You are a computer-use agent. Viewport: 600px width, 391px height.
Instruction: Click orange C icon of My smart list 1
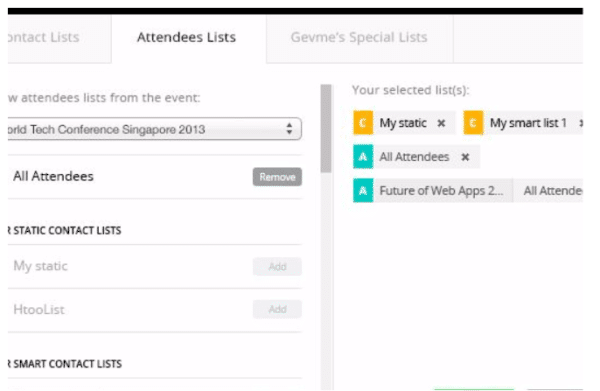pyautogui.click(x=473, y=123)
